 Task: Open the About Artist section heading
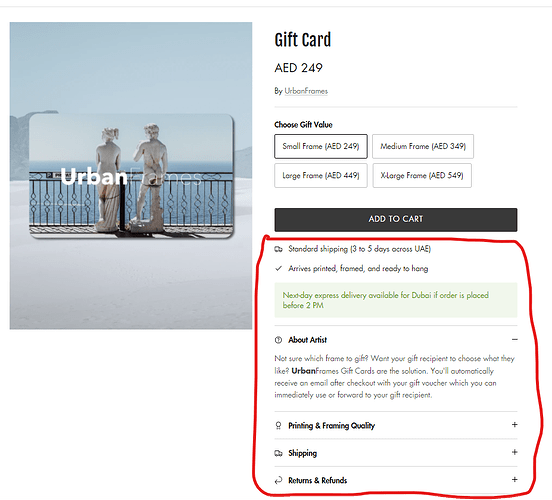(307, 340)
